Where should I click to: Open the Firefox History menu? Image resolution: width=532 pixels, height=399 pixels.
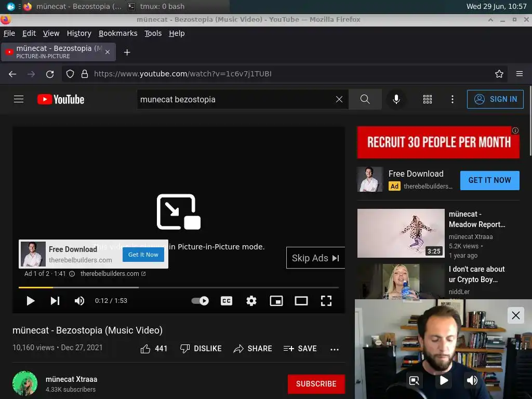(79, 33)
